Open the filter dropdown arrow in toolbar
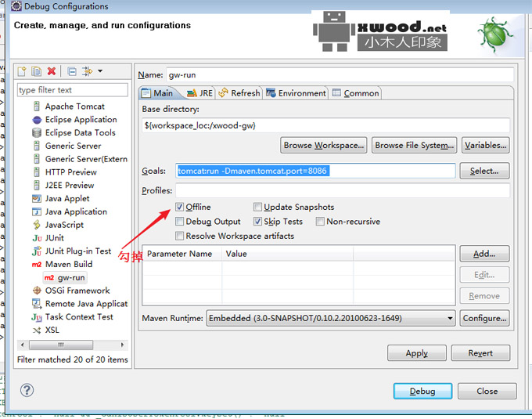 click(x=100, y=71)
